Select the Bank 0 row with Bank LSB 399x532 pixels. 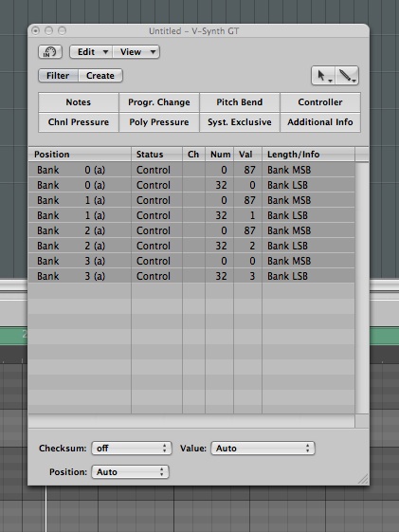coord(191,185)
